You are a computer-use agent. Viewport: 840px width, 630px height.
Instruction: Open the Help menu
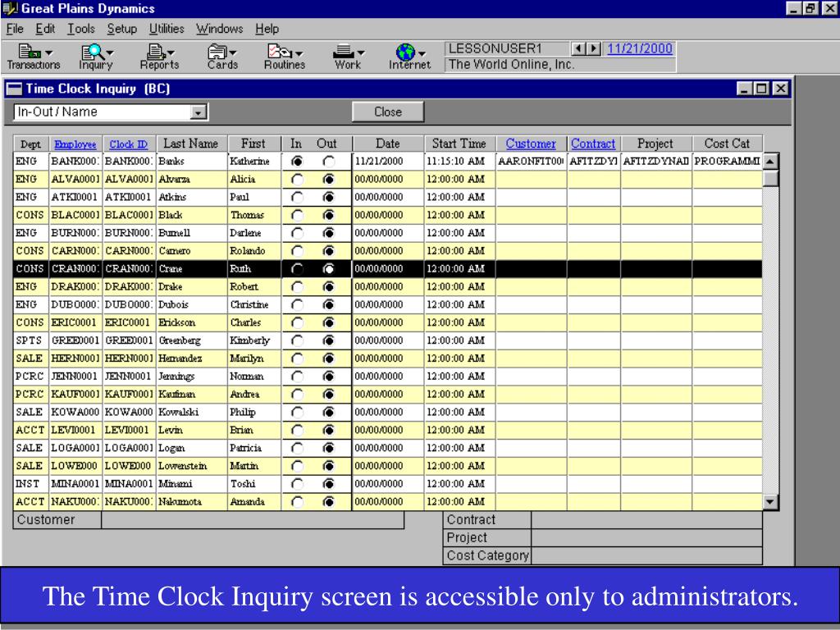[x=267, y=29]
